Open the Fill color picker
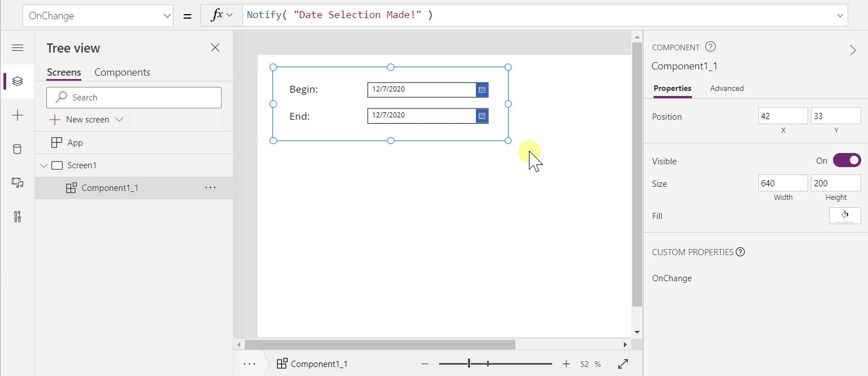868x376 pixels. (x=845, y=216)
